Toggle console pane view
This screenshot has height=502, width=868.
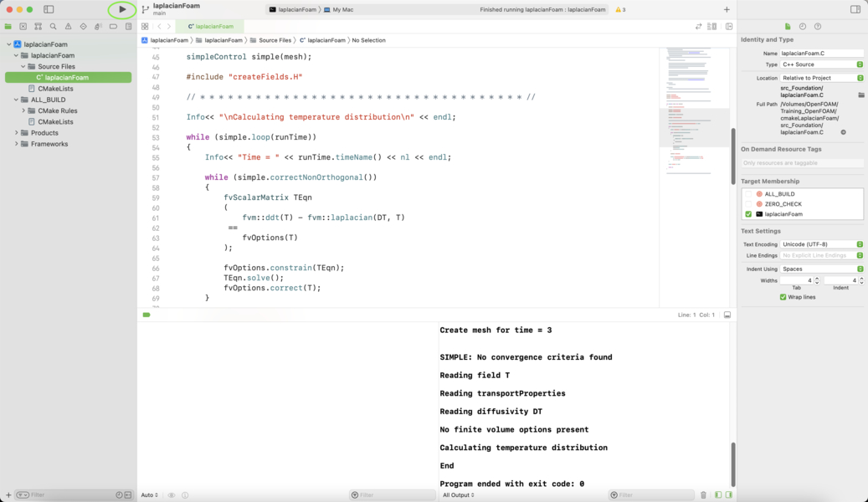pos(728,494)
